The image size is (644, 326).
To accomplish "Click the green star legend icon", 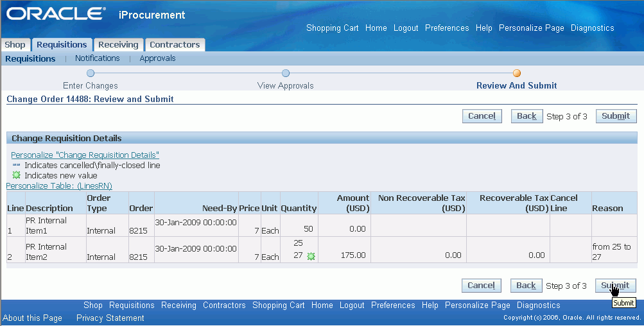I will tap(16, 175).
